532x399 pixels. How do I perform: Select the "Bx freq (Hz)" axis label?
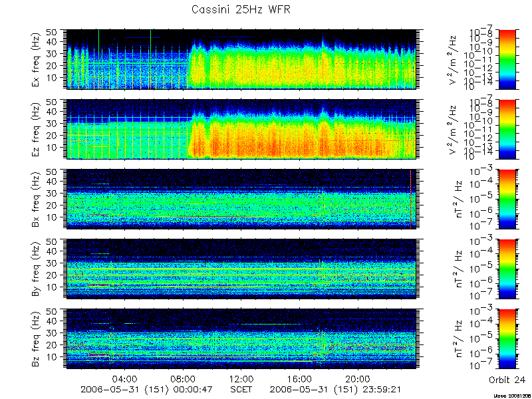[x=36, y=199]
